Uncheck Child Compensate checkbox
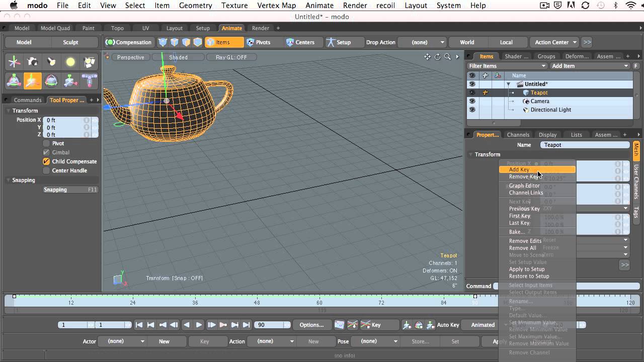Viewport: 644px width, 362px height. pyautogui.click(x=46, y=161)
